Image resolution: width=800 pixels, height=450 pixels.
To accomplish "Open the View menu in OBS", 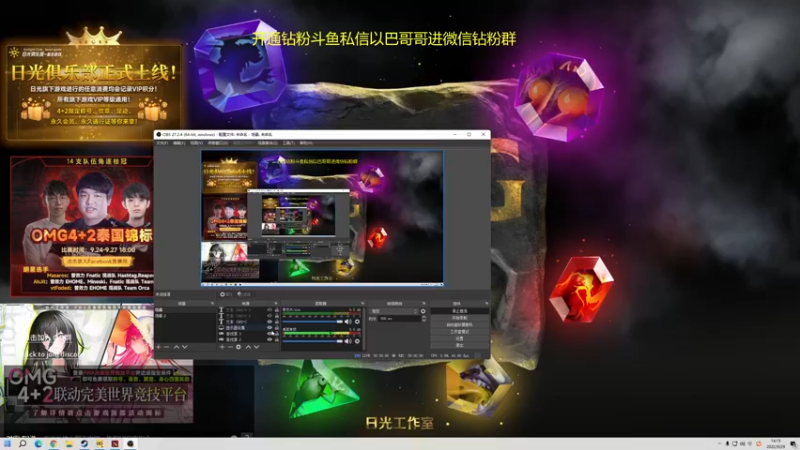I will (196, 143).
